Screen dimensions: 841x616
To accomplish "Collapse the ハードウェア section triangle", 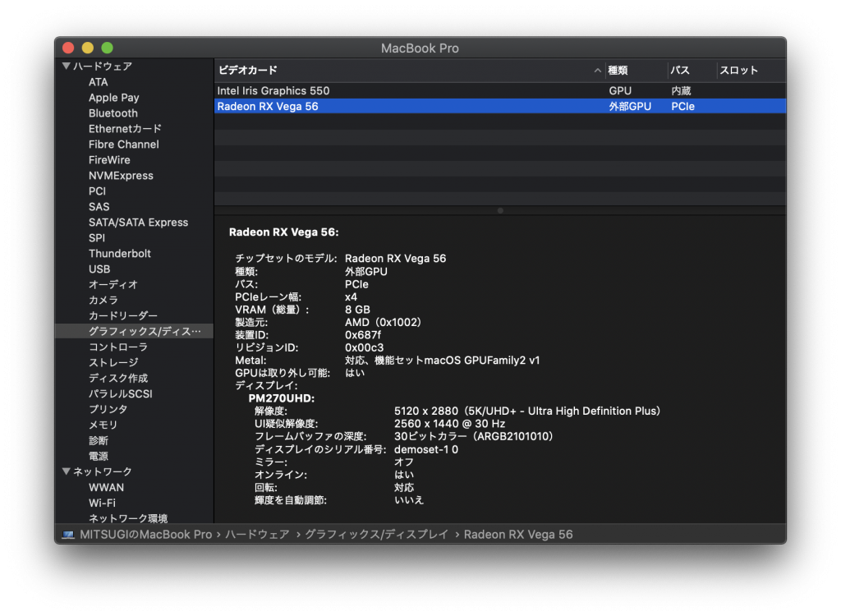I will point(67,66).
